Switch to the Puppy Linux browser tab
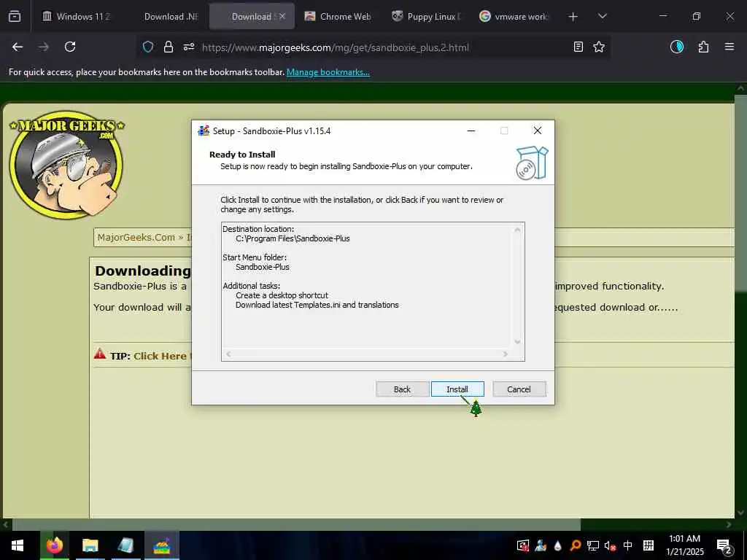The image size is (747, 560). pos(425,16)
